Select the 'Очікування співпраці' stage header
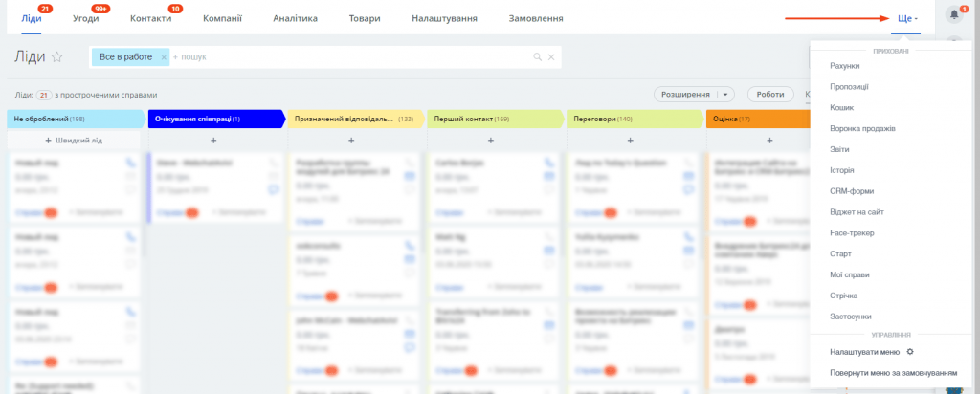 click(x=215, y=119)
